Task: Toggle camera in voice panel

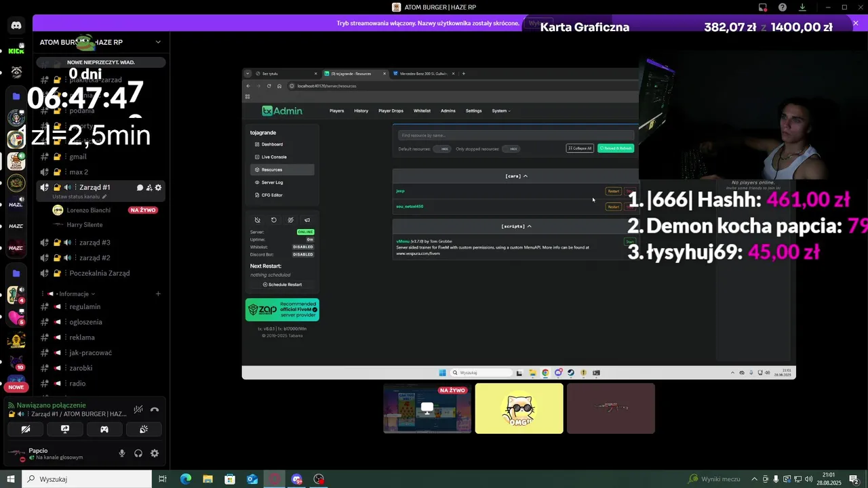Action: click(26, 429)
